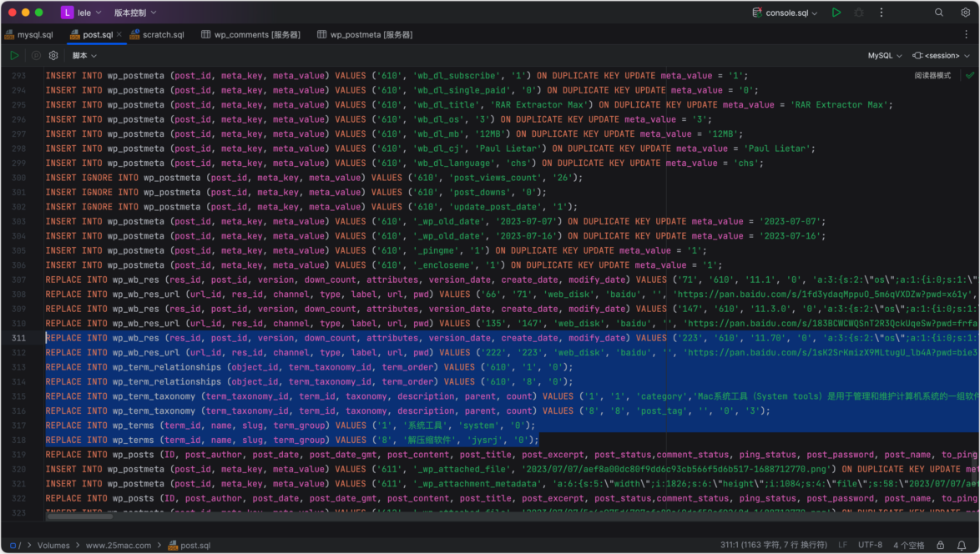Click 'update_post_date' on line 302
This screenshot has height=554, width=980.
(496, 207)
